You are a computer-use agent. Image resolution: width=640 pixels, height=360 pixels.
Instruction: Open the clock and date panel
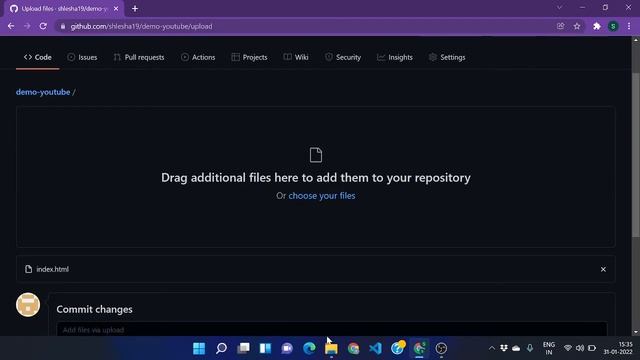click(618, 348)
